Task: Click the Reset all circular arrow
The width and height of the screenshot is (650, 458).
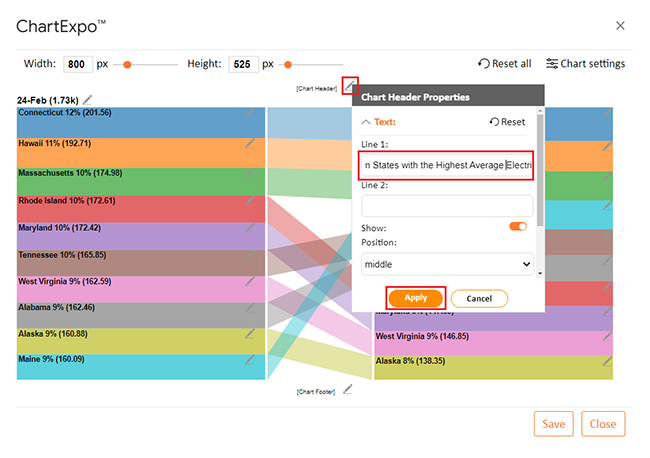Action: (484, 64)
